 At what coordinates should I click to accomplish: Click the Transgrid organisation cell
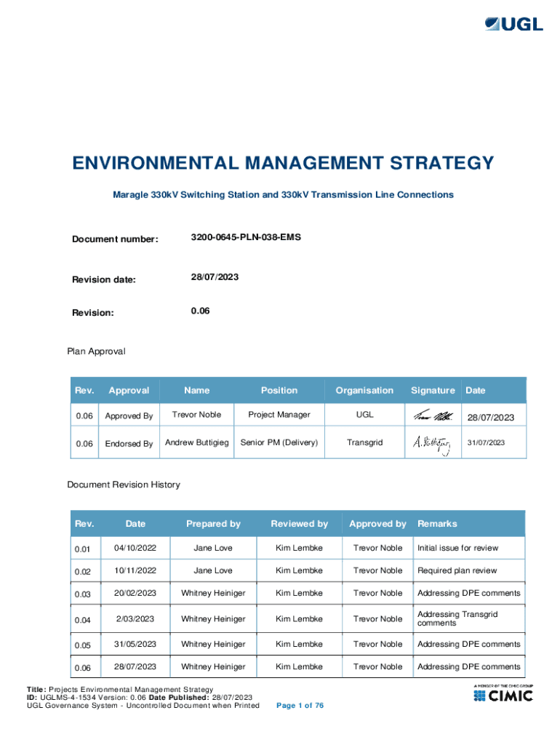coord(364,442)
